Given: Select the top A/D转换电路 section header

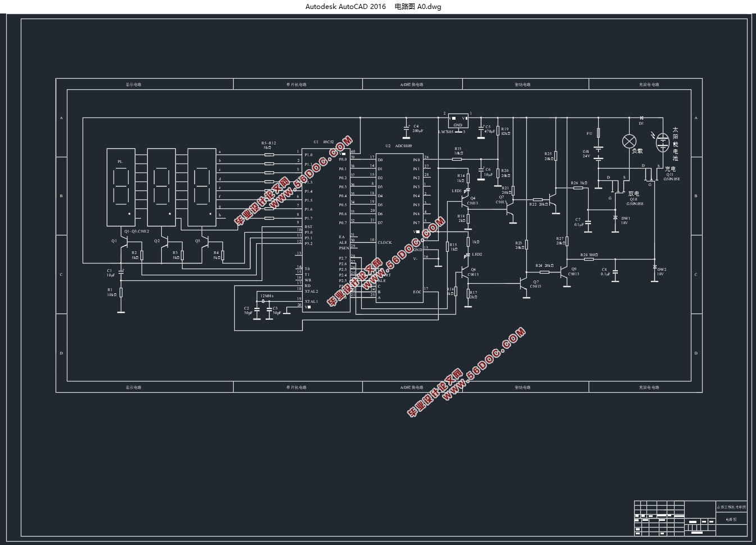Looking at the screenshot, I should [412, 84].
